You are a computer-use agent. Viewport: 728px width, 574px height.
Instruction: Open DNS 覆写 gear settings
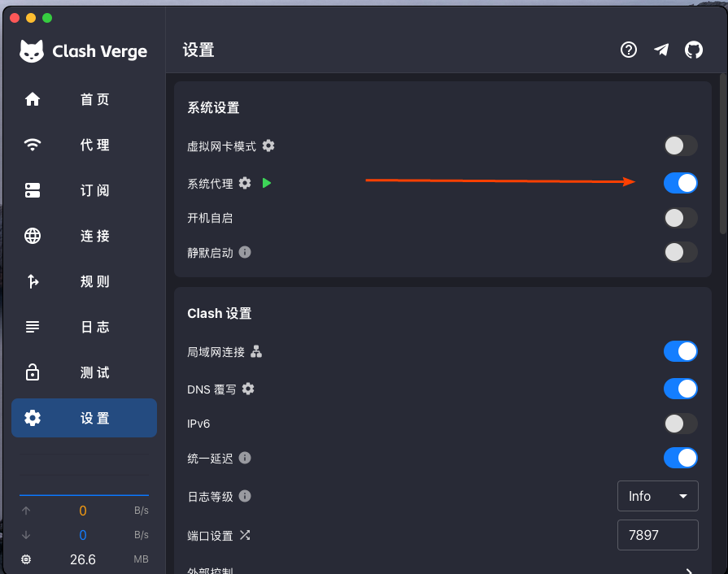pos(248,389)
